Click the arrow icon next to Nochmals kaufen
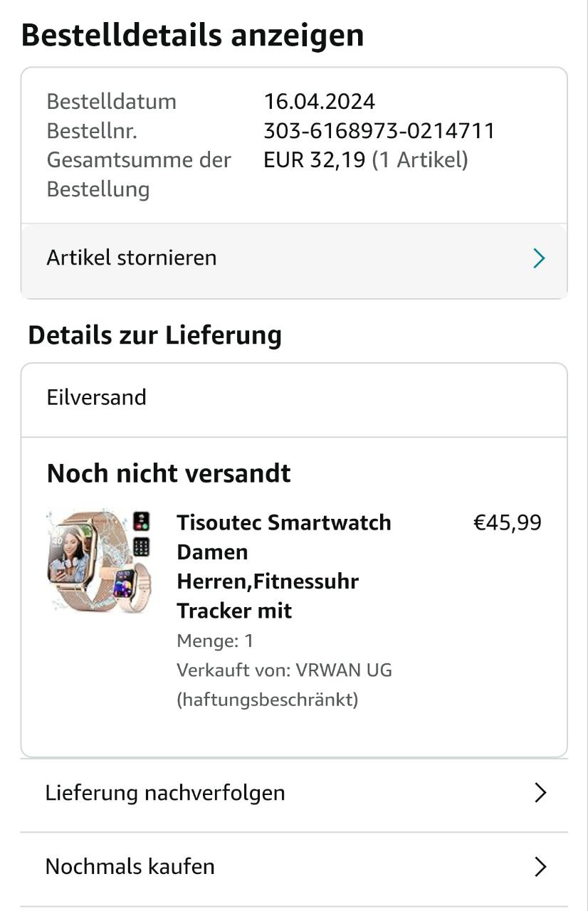This screenshot has width=588, height=911. [x=540, y=867]
